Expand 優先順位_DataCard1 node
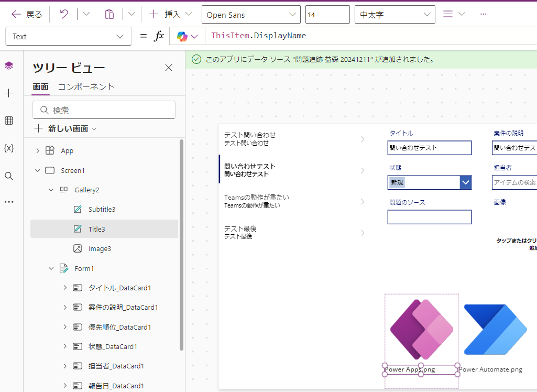Image resolution: width=537 pixels, height=392 pixels. tap(65, 327)
